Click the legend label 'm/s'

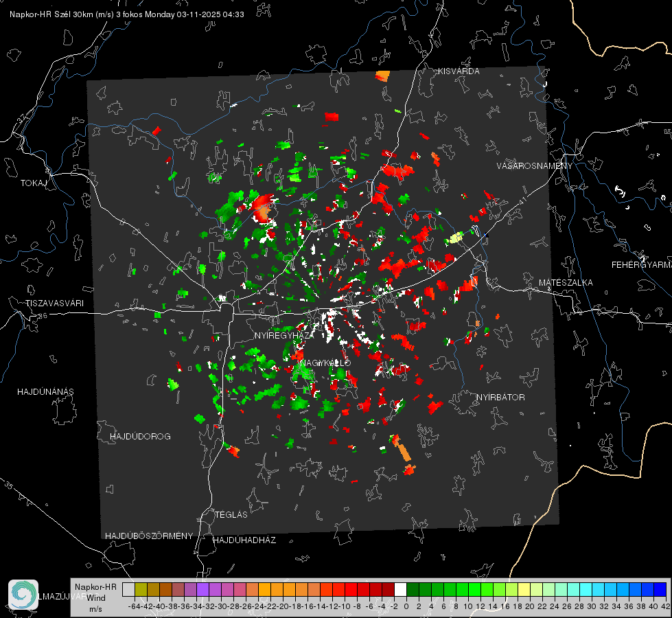(x=95, y=608)
